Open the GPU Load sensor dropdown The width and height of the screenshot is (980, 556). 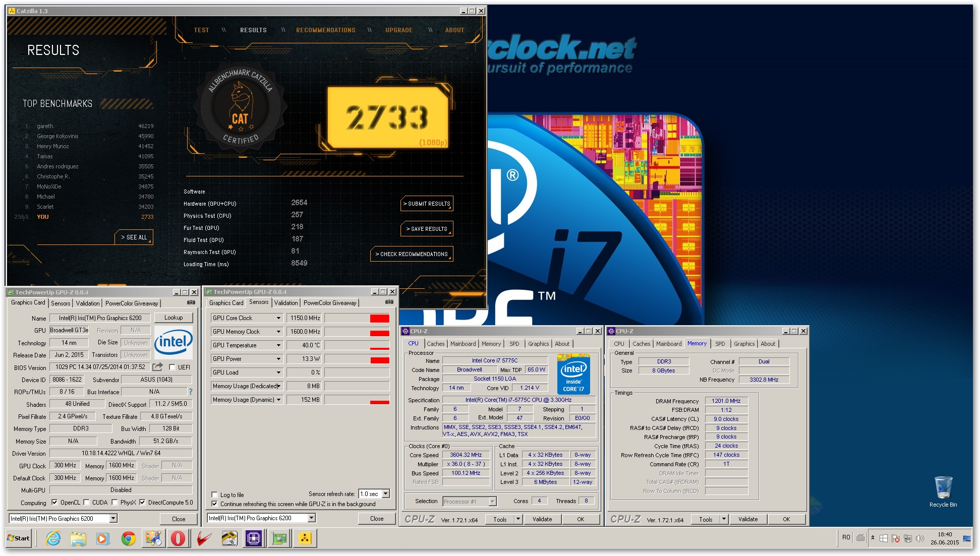278,373
